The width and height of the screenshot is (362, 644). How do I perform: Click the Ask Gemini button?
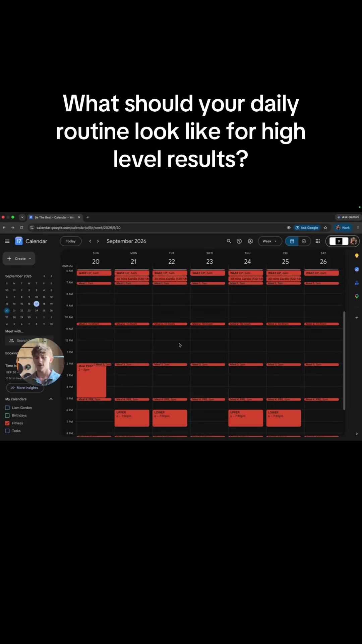coord(348,217)
